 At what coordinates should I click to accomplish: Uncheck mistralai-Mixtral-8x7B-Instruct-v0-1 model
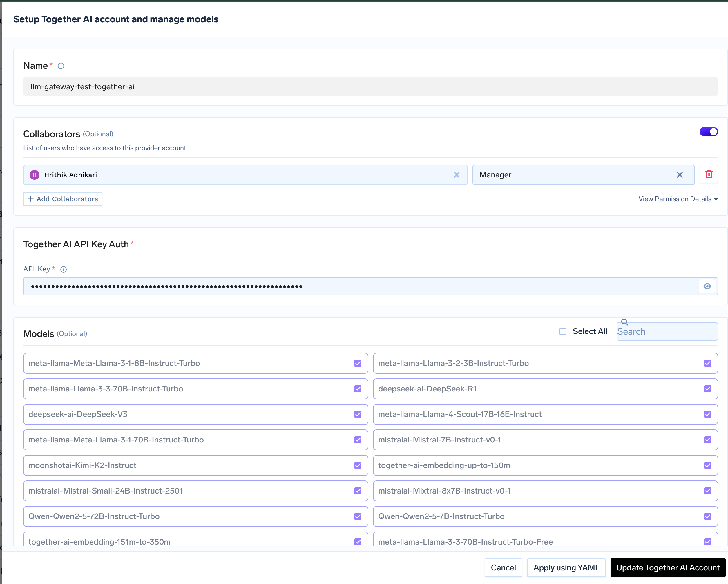708,491
